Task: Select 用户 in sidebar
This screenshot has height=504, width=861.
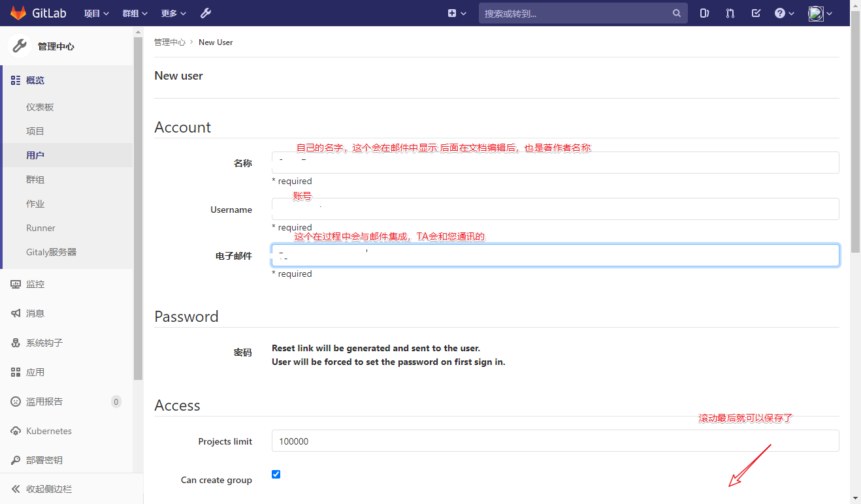Action: click(x=35, y=155)
